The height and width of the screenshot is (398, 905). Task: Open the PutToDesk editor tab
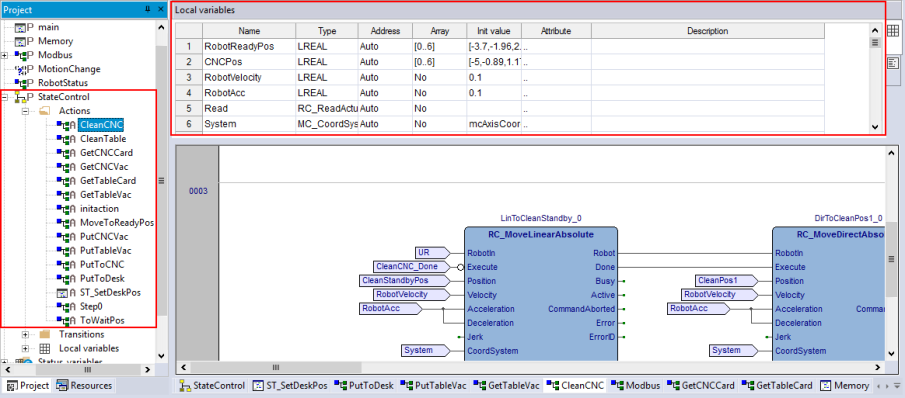364,385
